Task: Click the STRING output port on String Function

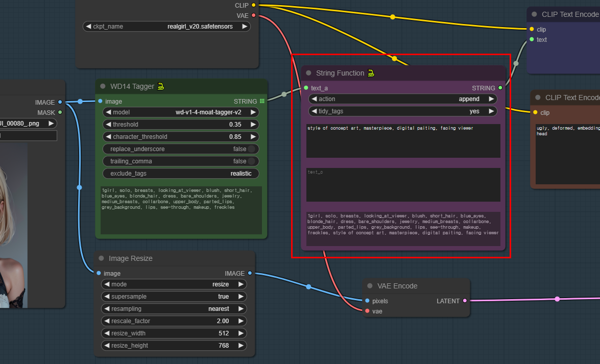Action: point(500,88)
